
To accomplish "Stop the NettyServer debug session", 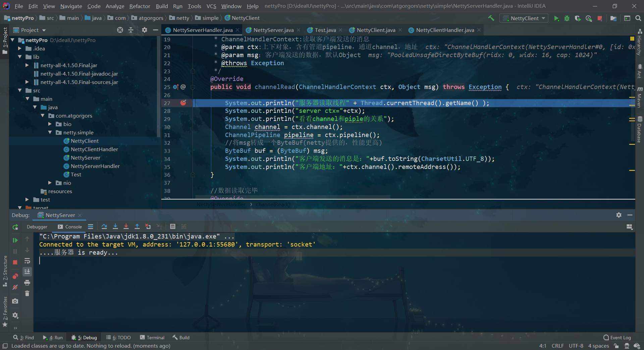I will pos(15,262).
